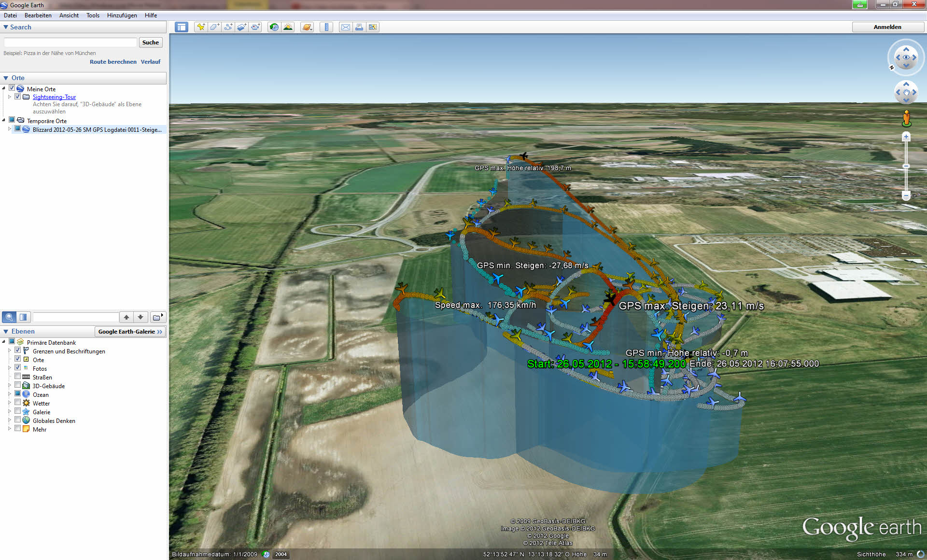Click the historical imagery icon in status bar
This screenshot has height=560, width=927.
pyautogui.click(x=266, y=554)
